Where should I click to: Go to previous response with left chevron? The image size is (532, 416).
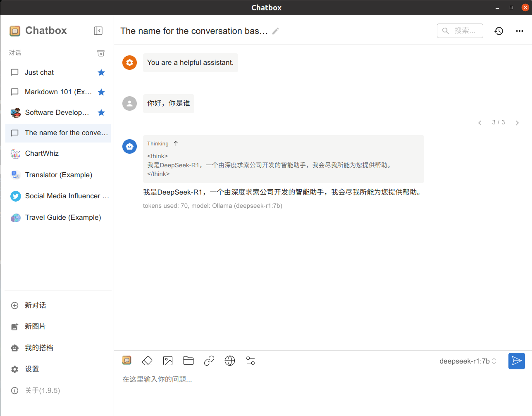pos(480,123)
